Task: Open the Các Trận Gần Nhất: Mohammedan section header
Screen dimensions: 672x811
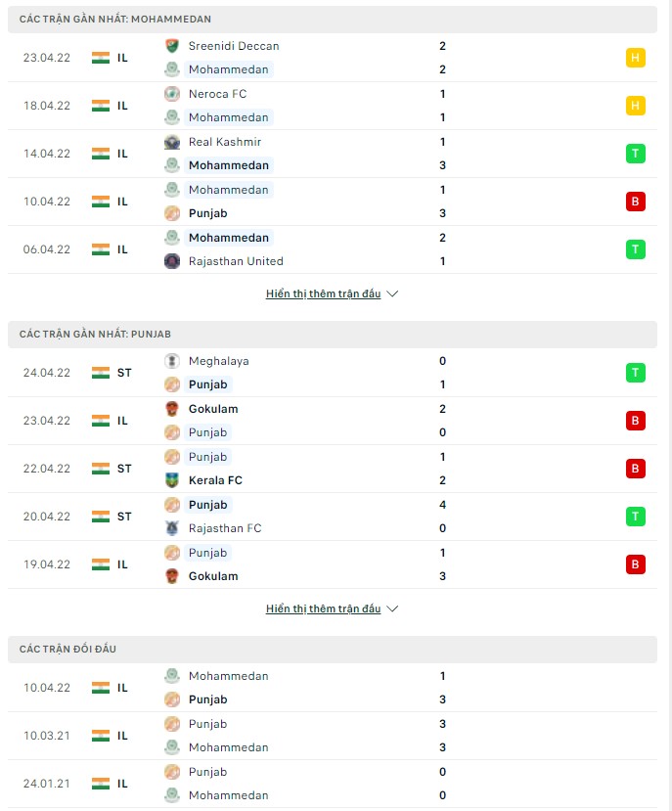Action: coord(115,20)
